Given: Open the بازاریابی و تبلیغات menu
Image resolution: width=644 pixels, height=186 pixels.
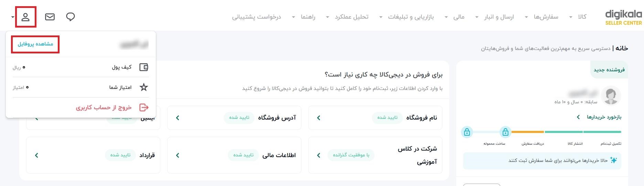Looking at the screenshot, I should coord(406,17).
